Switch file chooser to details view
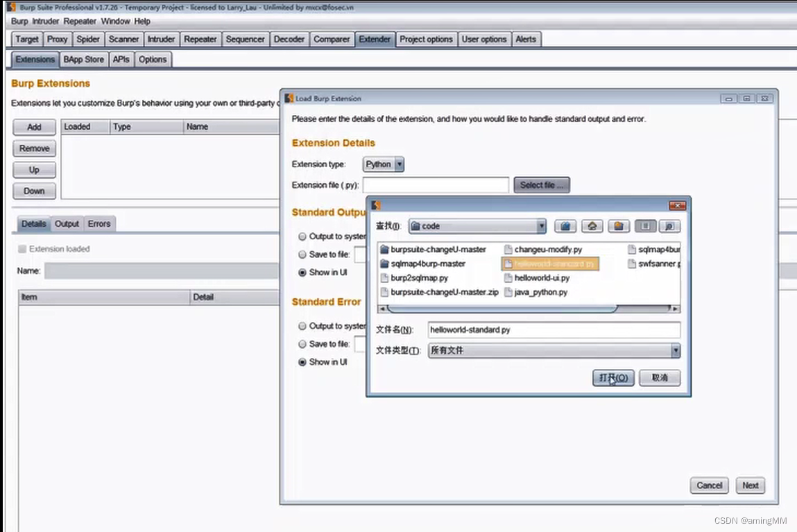This screenshot has height=532, width=797. click(x=669, y=226)
